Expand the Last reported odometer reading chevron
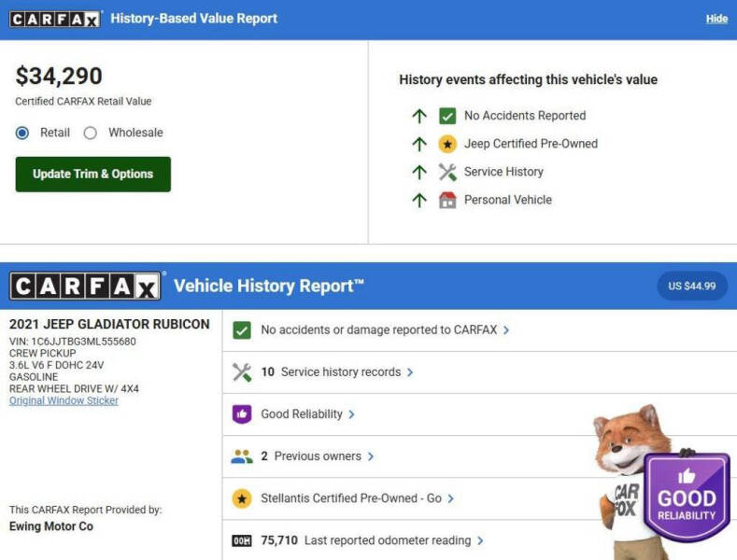The height and width of the screenshot is (560, 737). pyautogui.click(x=480, y=540)
